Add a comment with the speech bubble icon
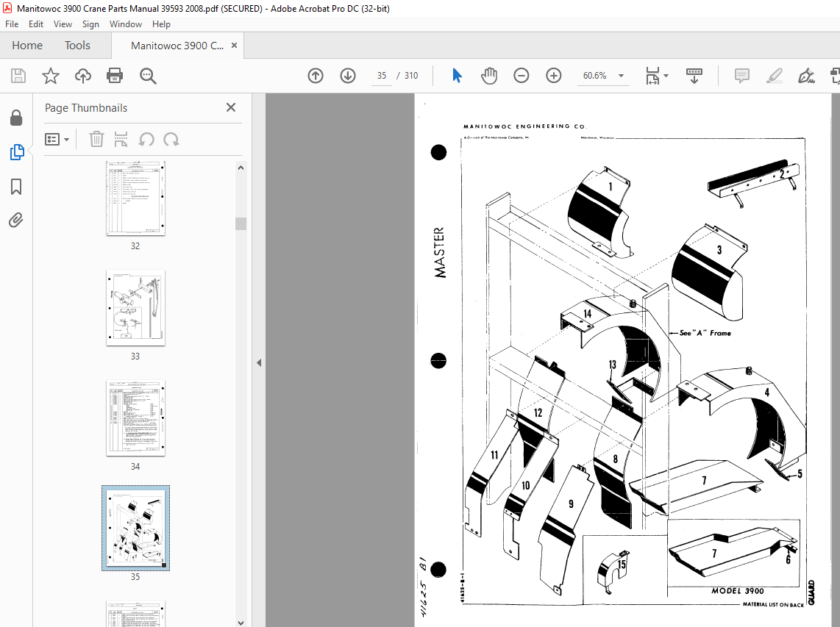This screenshot has width=840, height=627. (742, 76)
